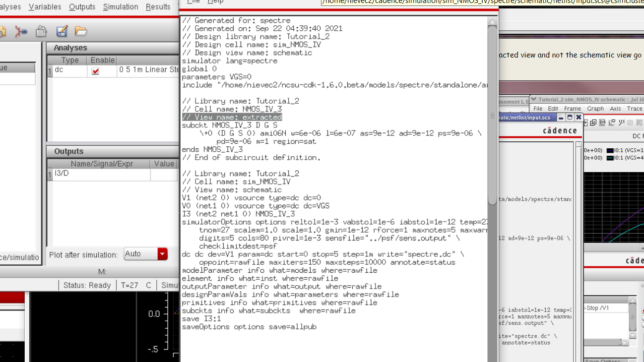The width and height of the screenshot is (644, 362).
Task: Open the Results menu in ADE
Action: pos(158,7)
